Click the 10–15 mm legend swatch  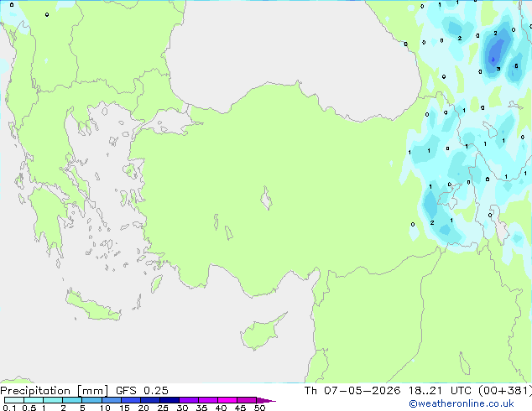coord(111,400)
